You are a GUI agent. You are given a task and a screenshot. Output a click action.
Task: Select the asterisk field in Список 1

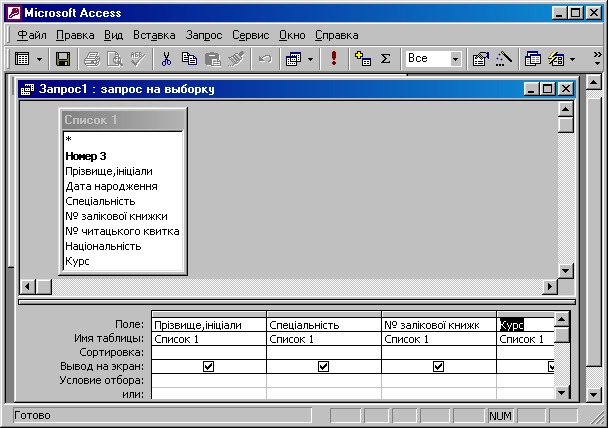click(123, 140)
